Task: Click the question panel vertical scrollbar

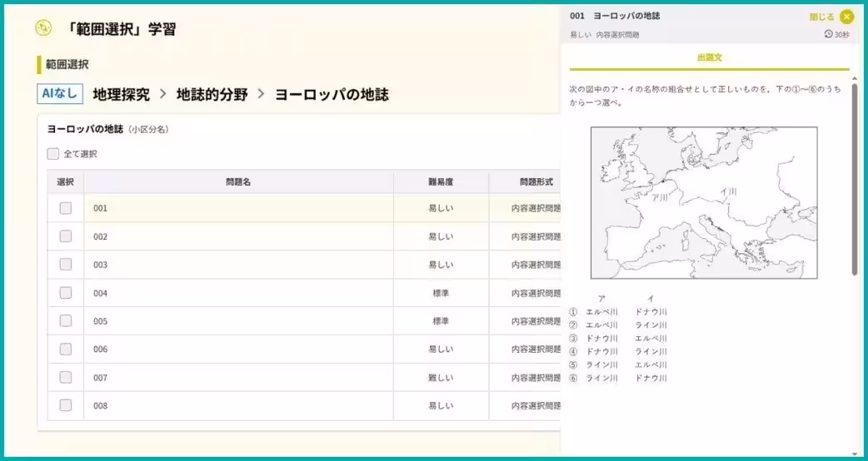Action: click(x=855, y=180)
